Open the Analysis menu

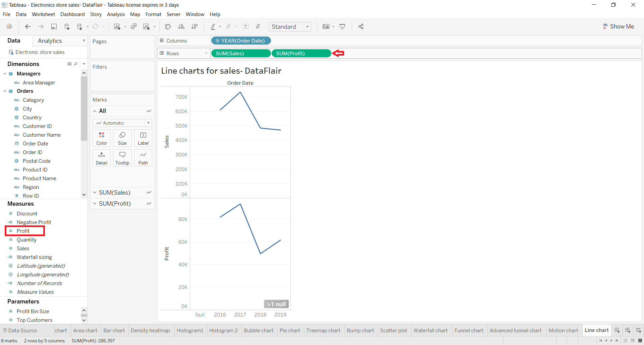point(116,14)
